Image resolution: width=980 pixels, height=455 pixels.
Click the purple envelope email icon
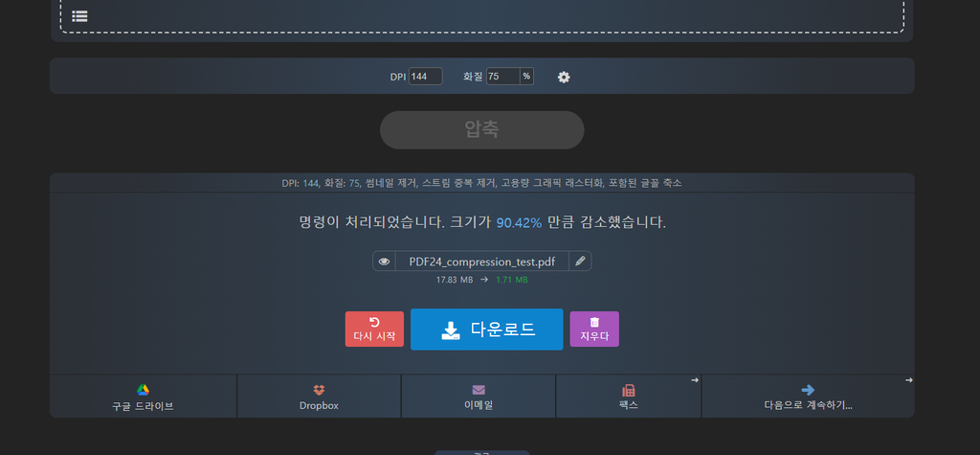[x=479, y=390]
